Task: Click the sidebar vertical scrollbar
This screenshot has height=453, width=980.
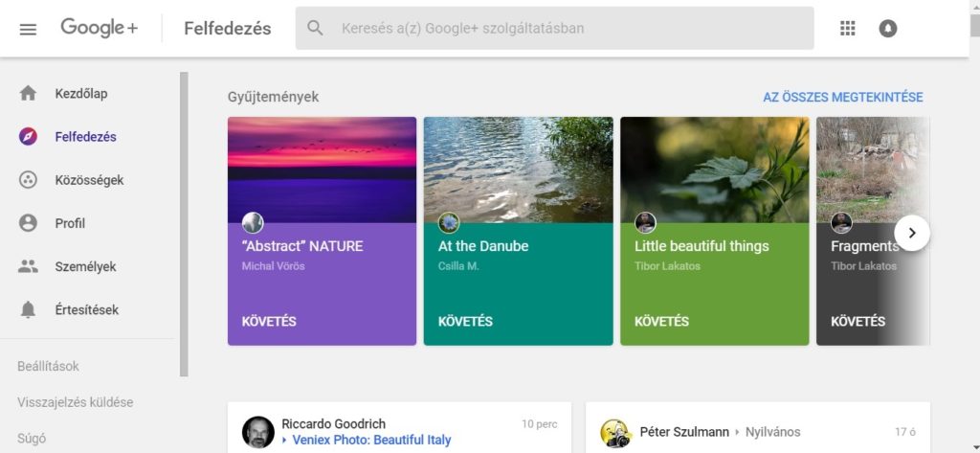Action: coord(184,223)
